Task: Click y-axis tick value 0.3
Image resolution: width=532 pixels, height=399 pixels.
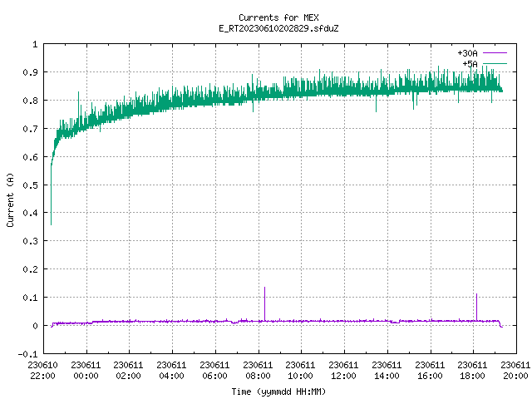Action: [30, 241]
